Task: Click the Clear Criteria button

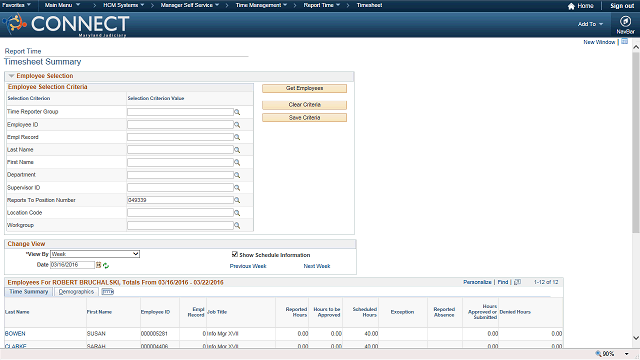Action: click(304, 105)
